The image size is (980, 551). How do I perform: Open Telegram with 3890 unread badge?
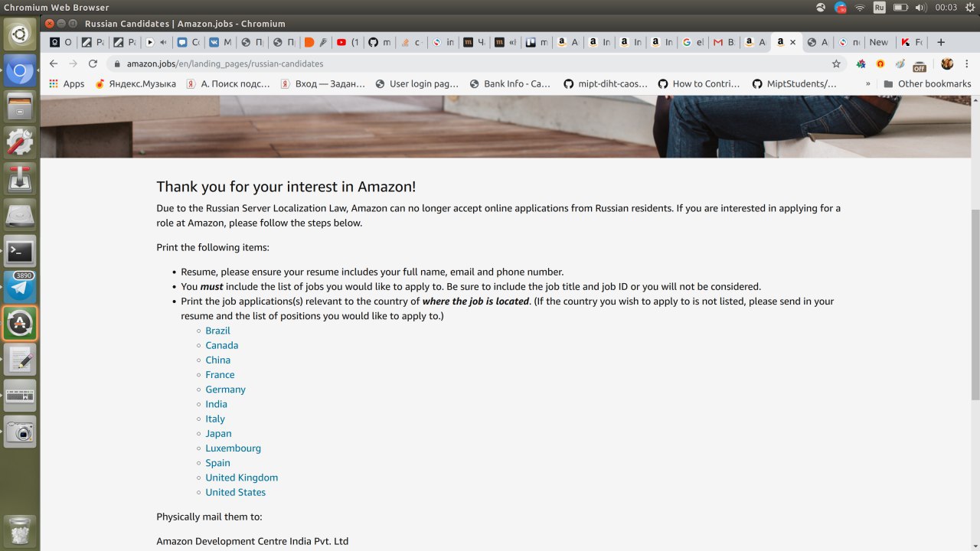click(x=20, y=287)
